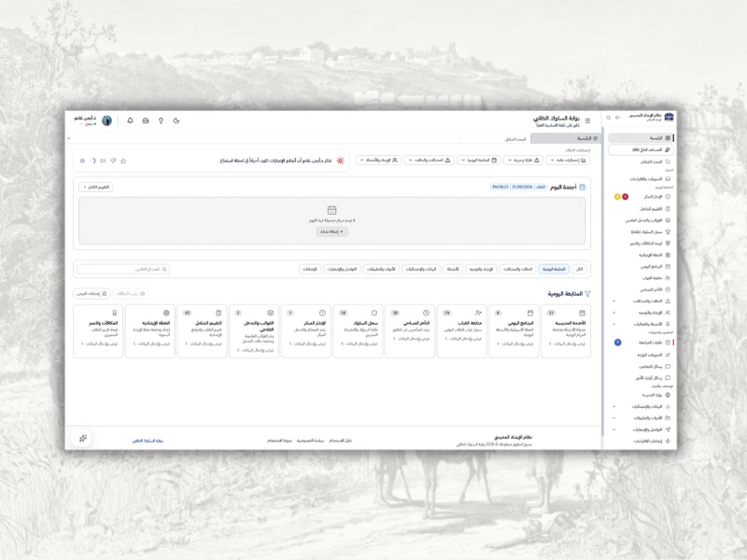Expand the small chevron at the tab bar's far left
This screenshot has width=747, height=560.
68,138
